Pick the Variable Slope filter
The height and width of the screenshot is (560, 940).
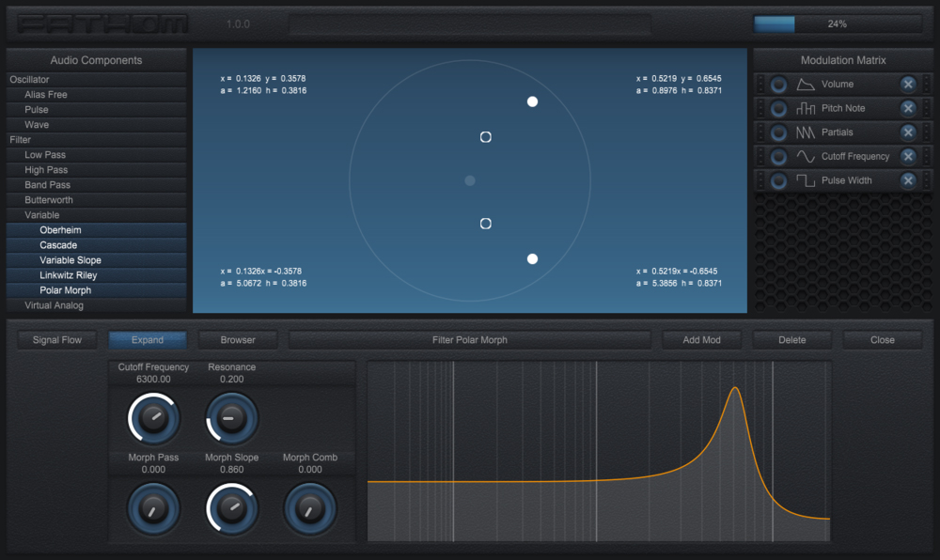tap(97, 260)
